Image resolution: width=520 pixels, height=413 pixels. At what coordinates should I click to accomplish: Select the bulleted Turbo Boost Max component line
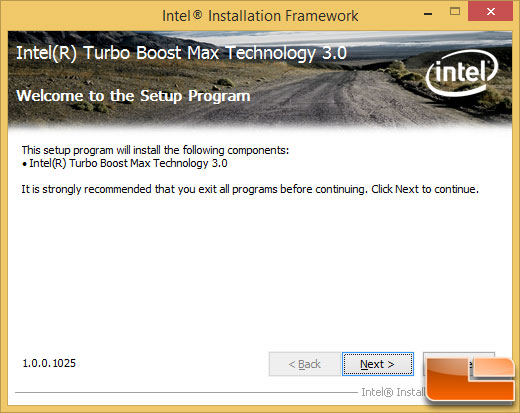[x=125, y=163]
